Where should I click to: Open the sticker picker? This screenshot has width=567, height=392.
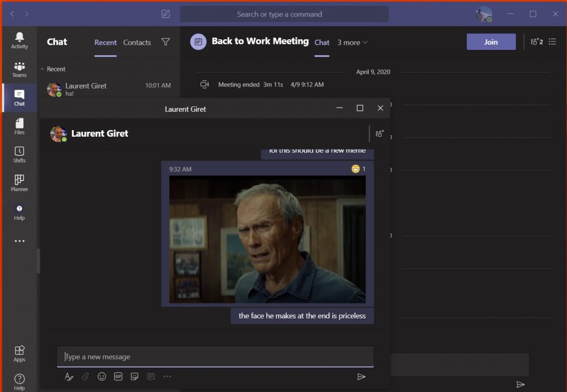[135, 377]
